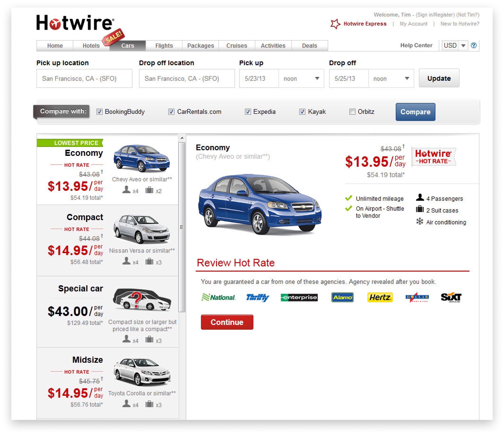Image resolution: width=504 pixels, height=435 pixels.
Task: Open the Activities tab
Action: [273, 46]
